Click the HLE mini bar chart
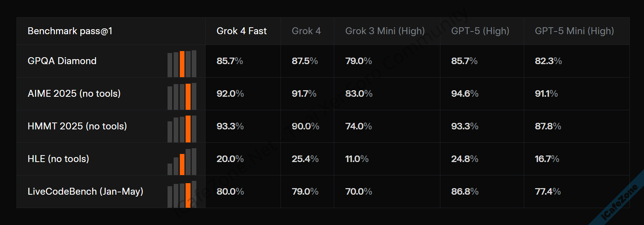The image size is (644, 225). point(182,162)
